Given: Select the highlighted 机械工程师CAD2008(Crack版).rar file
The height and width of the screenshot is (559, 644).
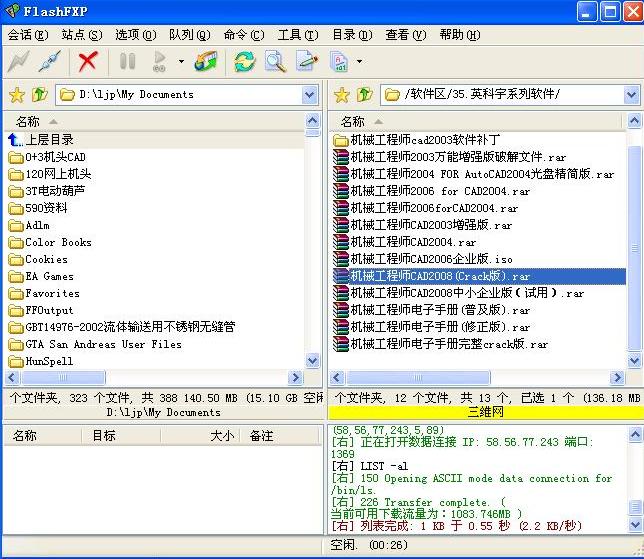Looking at the screenshot, I should click(479, 276).
